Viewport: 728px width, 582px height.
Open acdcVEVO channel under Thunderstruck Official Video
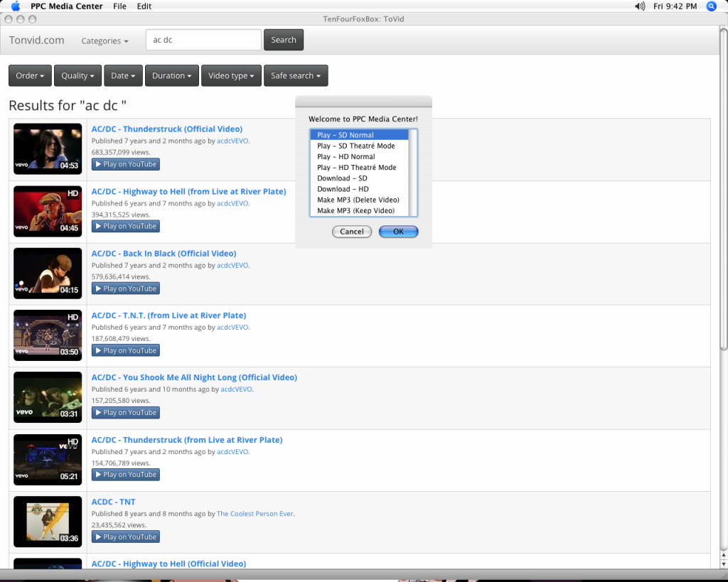[x=232, y=141]
